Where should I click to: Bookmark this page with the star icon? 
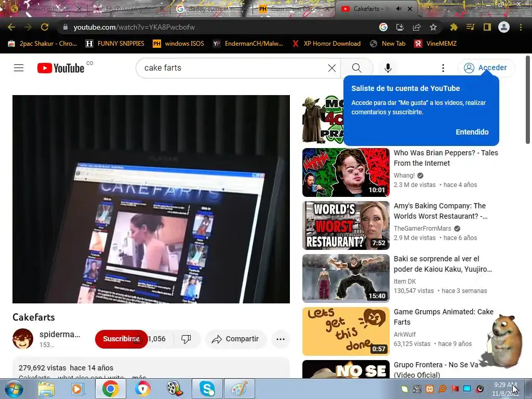[433, 27]
